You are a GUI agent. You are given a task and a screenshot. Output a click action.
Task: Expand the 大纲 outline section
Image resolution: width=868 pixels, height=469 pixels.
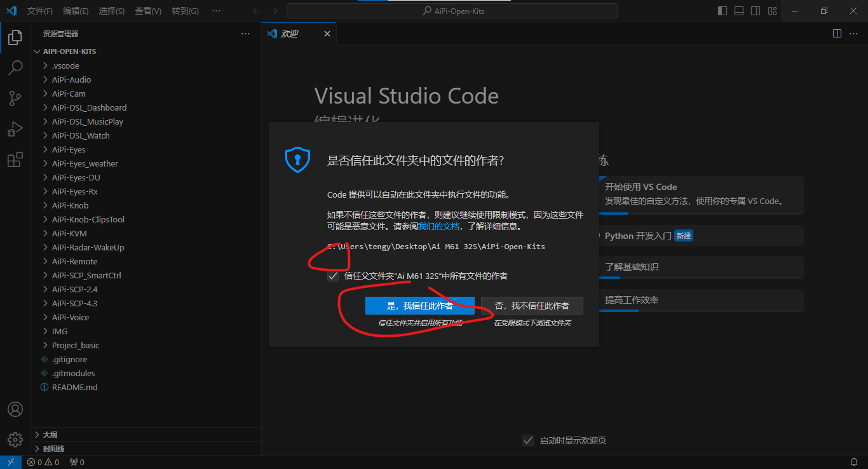click(x=145, y=435)
